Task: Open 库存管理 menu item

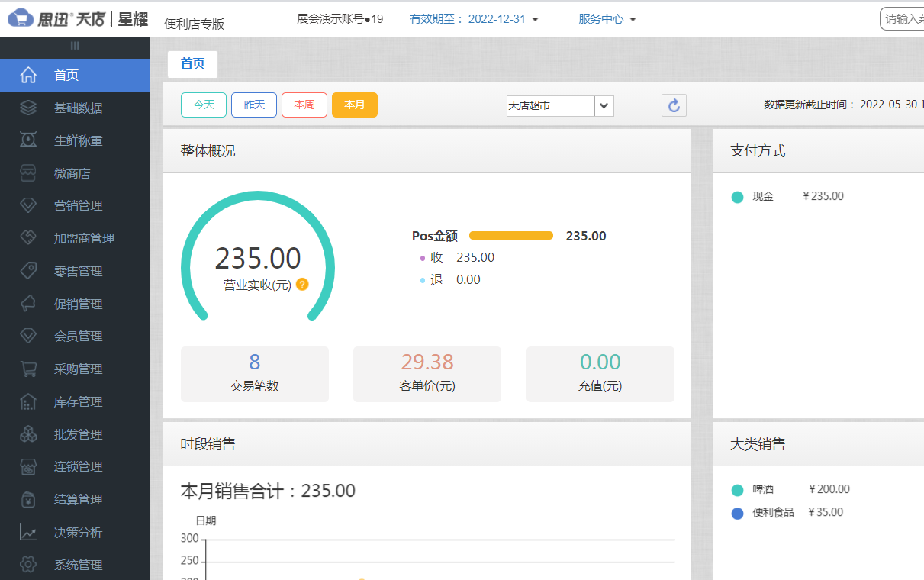Action: (x=75, y=401)
